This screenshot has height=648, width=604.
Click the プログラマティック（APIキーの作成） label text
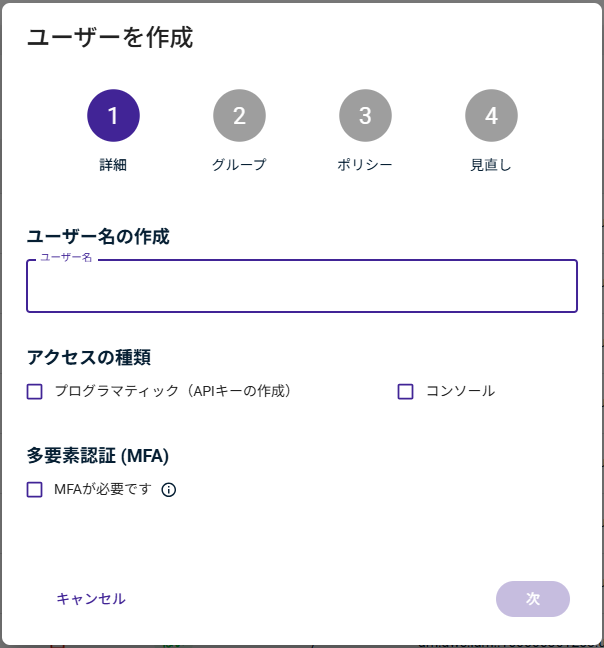[x=172, y=391]
